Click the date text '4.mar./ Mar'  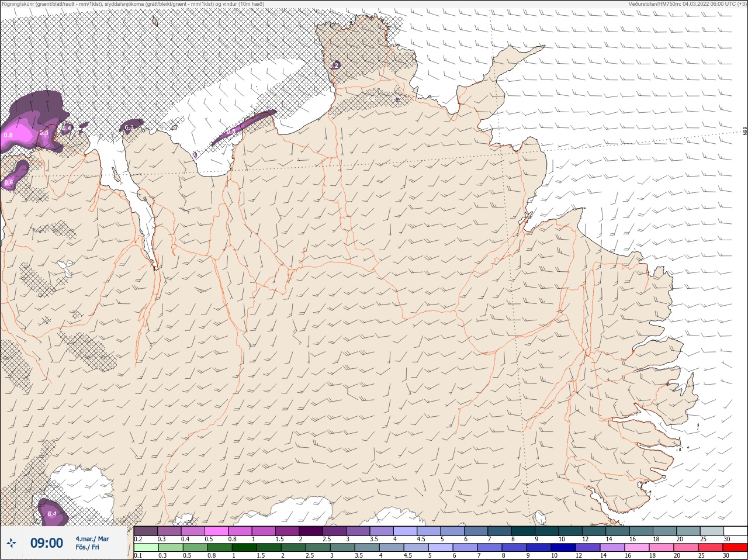[x=92, y=539]
